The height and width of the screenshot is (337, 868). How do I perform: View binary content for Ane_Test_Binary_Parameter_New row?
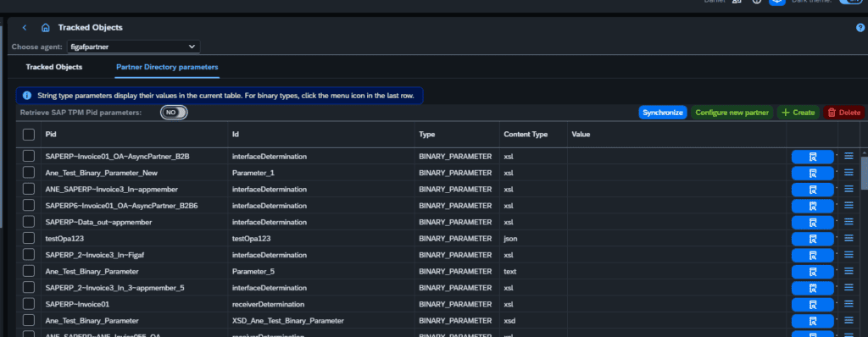pyautogui.click(x=813, y=174)
